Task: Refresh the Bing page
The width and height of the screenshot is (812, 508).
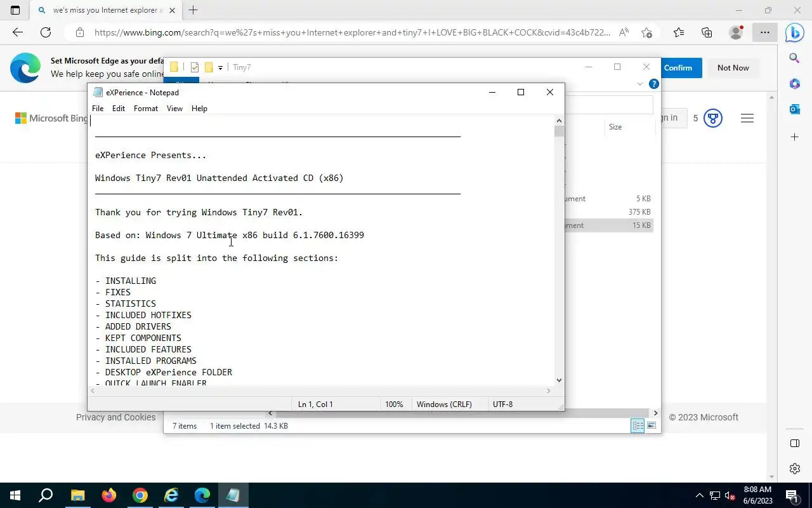Action: coord(46,32)
